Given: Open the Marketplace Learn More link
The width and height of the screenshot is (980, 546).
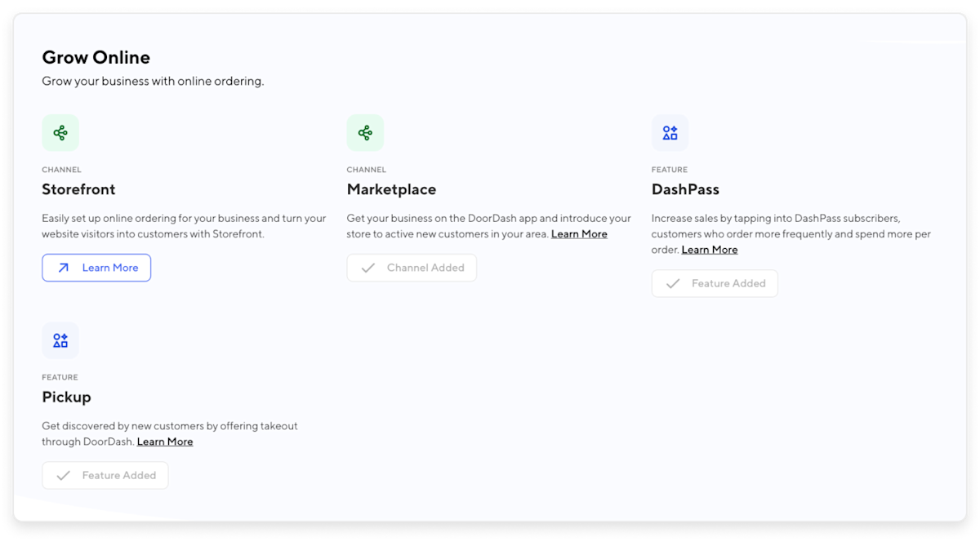Looking at the screenshot, I should (579, 234).
